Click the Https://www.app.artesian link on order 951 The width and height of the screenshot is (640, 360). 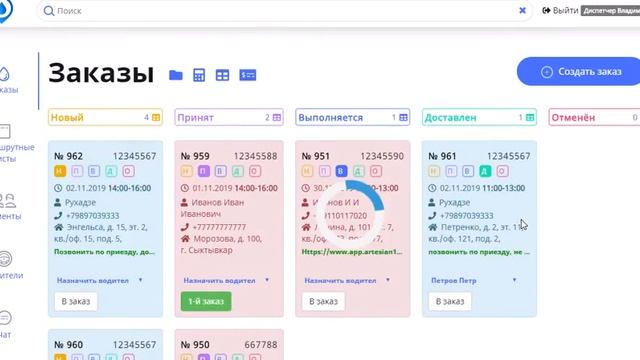coord(352,252)
